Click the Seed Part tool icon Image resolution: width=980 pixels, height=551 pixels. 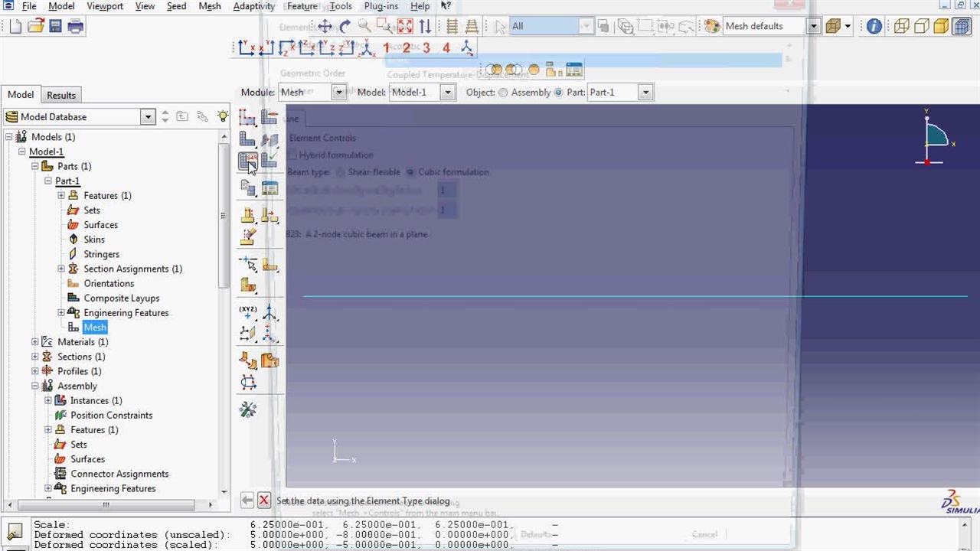pyautogui.click(x=247, y=117)
